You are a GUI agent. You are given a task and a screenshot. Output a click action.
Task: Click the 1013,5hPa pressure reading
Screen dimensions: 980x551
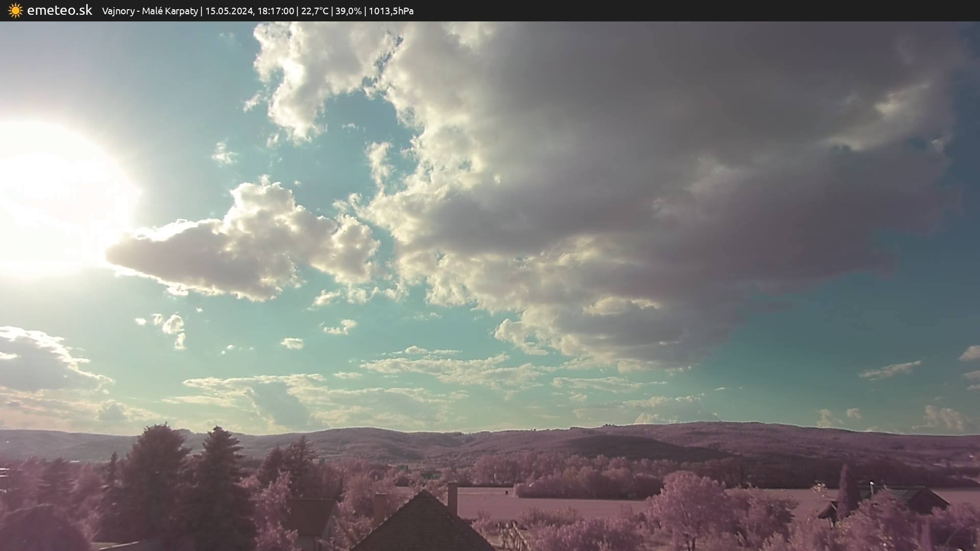coord(391,11)
